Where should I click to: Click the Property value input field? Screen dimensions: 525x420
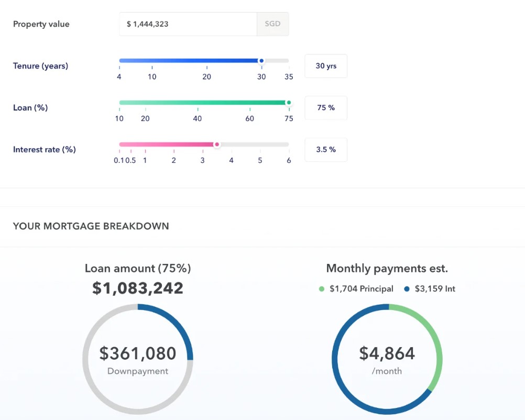click(188, 24)
